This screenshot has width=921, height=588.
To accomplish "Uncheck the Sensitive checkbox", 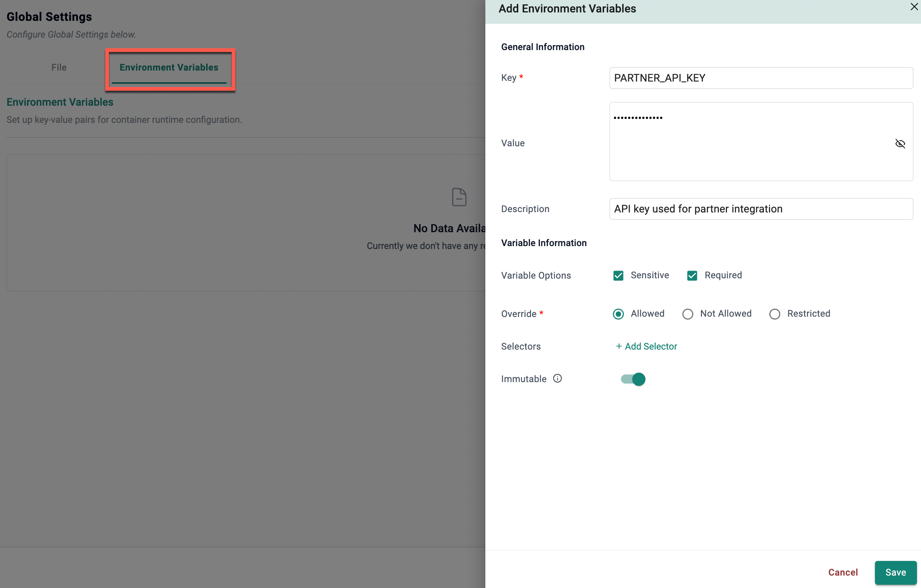I will point(618,275).
